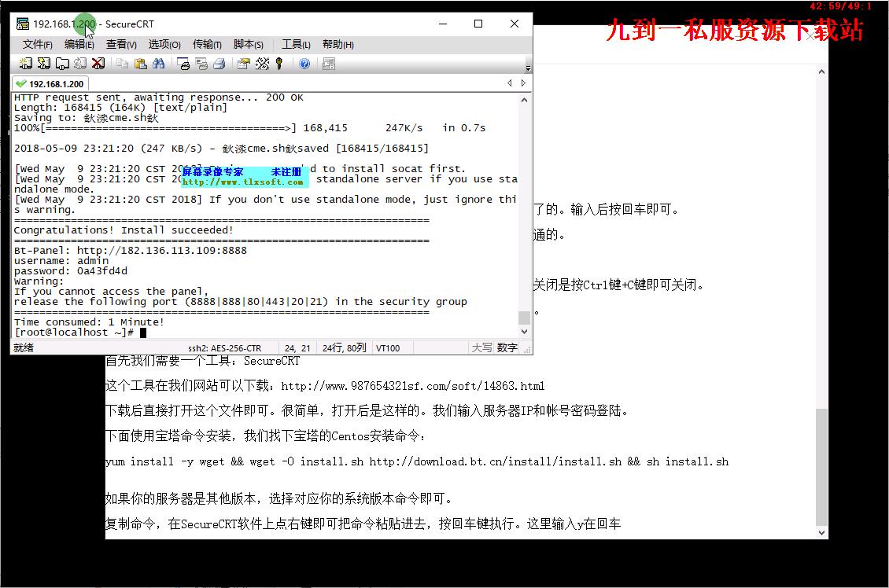889x588 pixels.
Task: Open Session Options from the toolbar icon
Action: click(x=244, y=64)
